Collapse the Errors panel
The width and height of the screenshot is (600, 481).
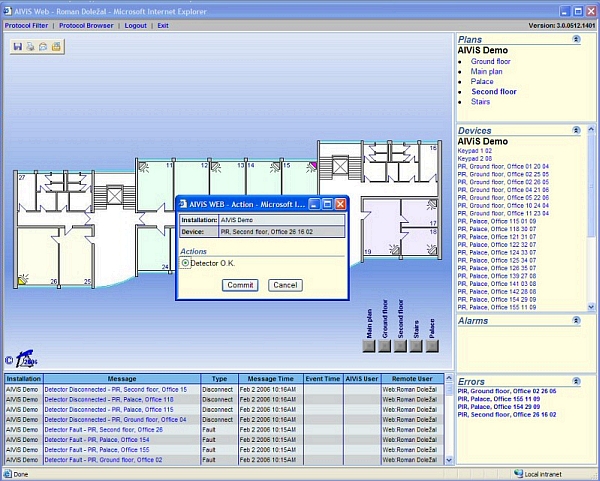576,381
